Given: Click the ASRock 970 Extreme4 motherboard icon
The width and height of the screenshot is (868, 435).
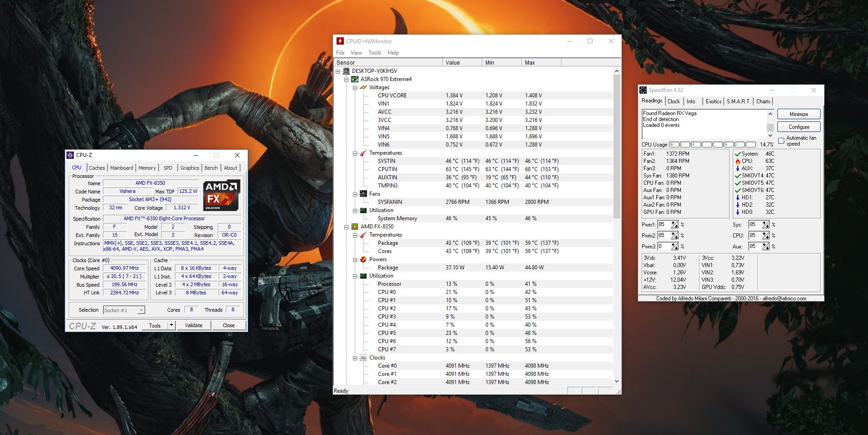Looking at the screenshot, I should [355, 79].
